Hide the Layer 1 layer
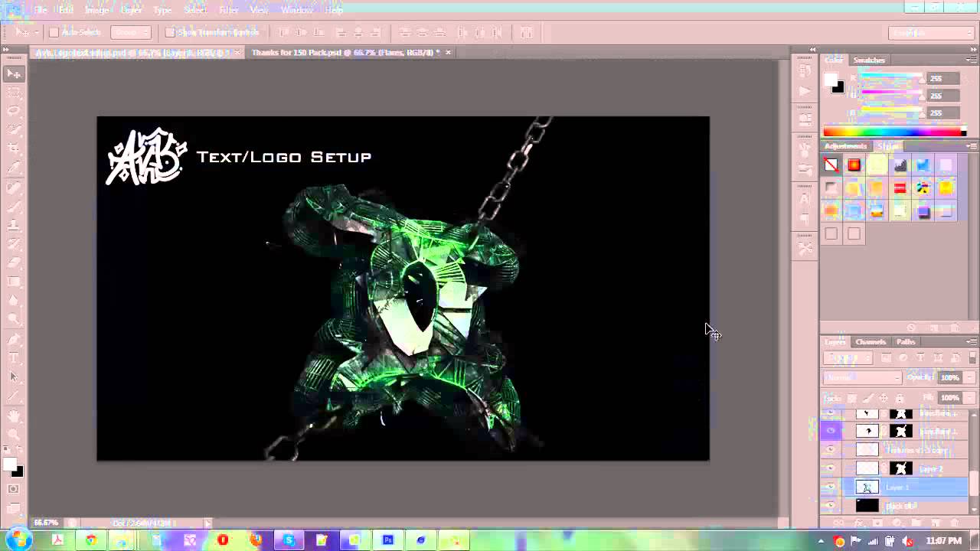This screenshot has width=980, height=551. [x=831, y=487]
